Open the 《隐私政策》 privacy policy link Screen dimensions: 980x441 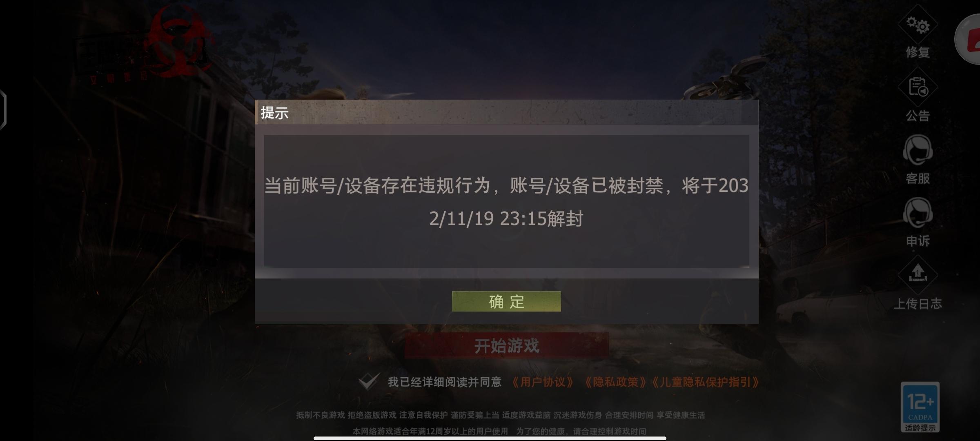coord(615,382)
